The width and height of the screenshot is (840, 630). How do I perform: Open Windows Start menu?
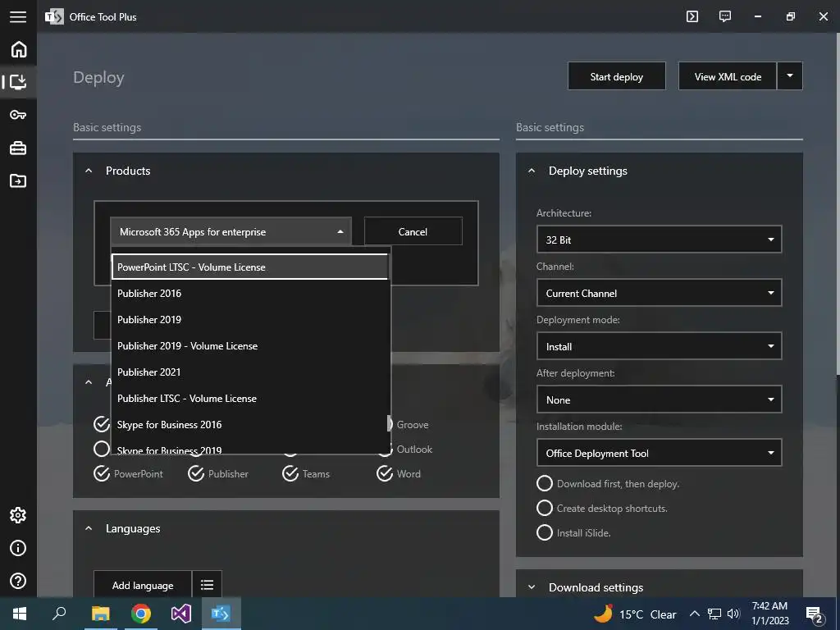coord(20,614)
